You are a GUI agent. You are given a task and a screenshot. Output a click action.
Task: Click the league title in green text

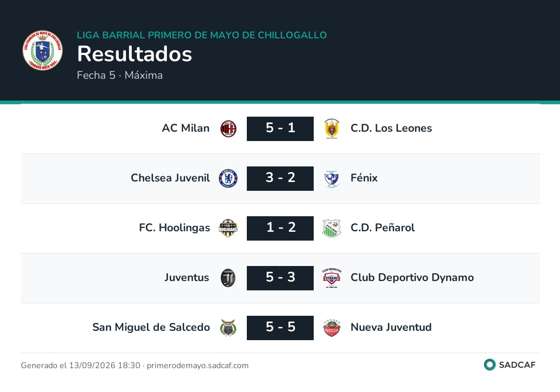pyautogui.click(x=202, y=35)
